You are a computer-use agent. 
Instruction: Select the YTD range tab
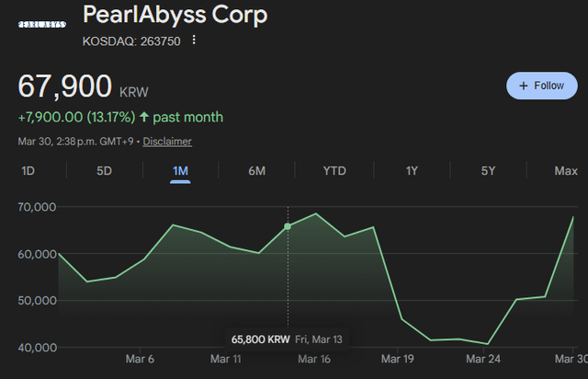(x=334, y=171)
